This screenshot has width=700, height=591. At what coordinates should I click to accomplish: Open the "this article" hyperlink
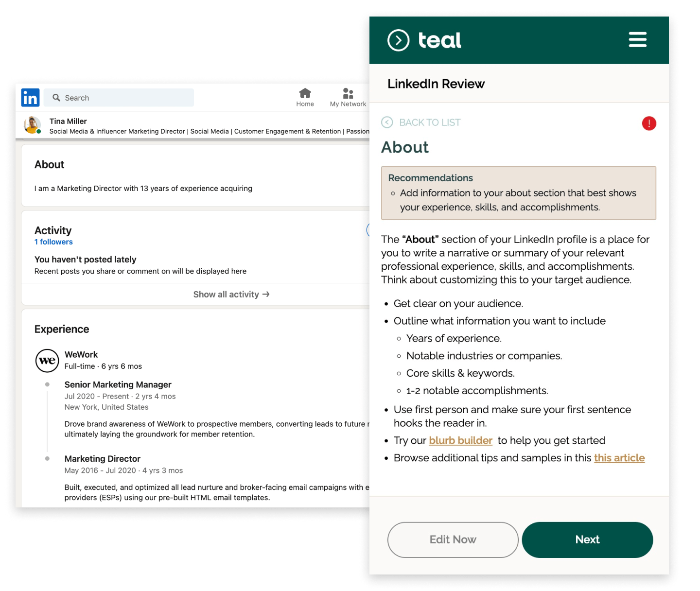(x=619, y=457)
